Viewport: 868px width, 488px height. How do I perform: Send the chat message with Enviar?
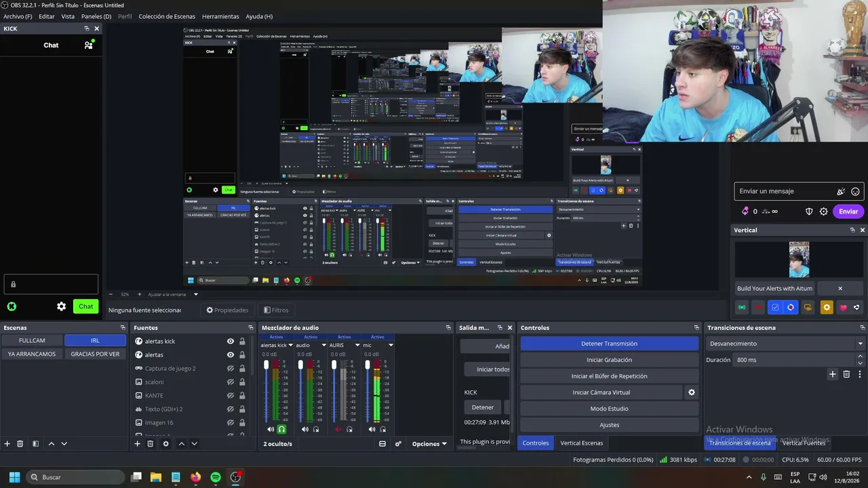click(848, 211)
